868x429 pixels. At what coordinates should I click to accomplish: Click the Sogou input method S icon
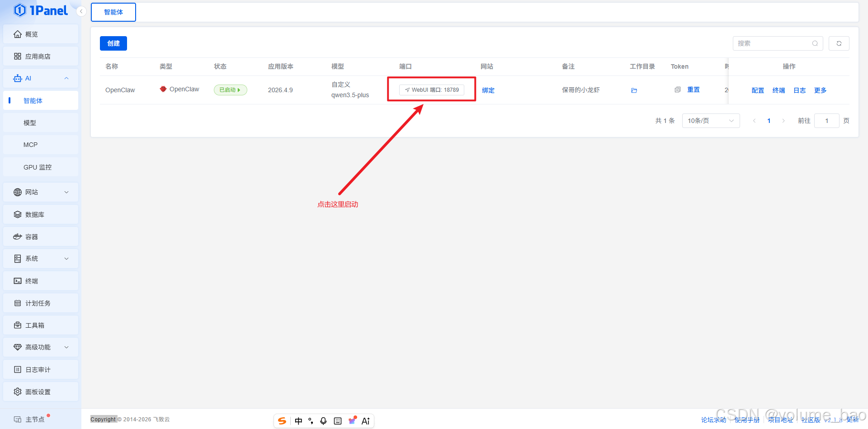pos(282,421)
